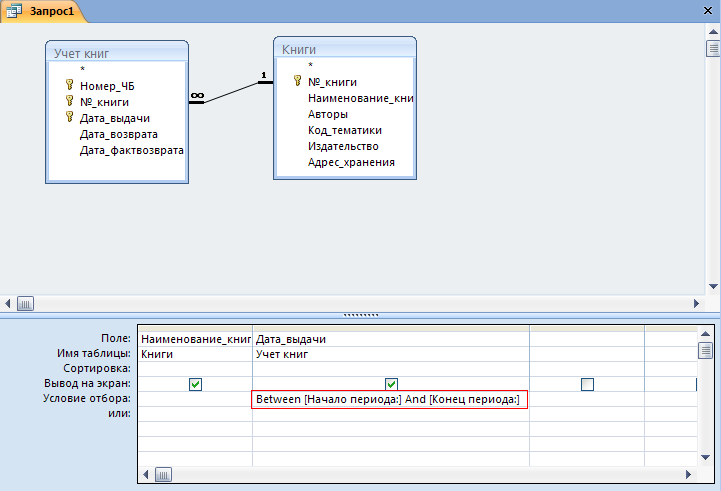The width and height of the screenshot is (721, 491).
Task: Click the Книги table title bar
Action: pos(345,48)
